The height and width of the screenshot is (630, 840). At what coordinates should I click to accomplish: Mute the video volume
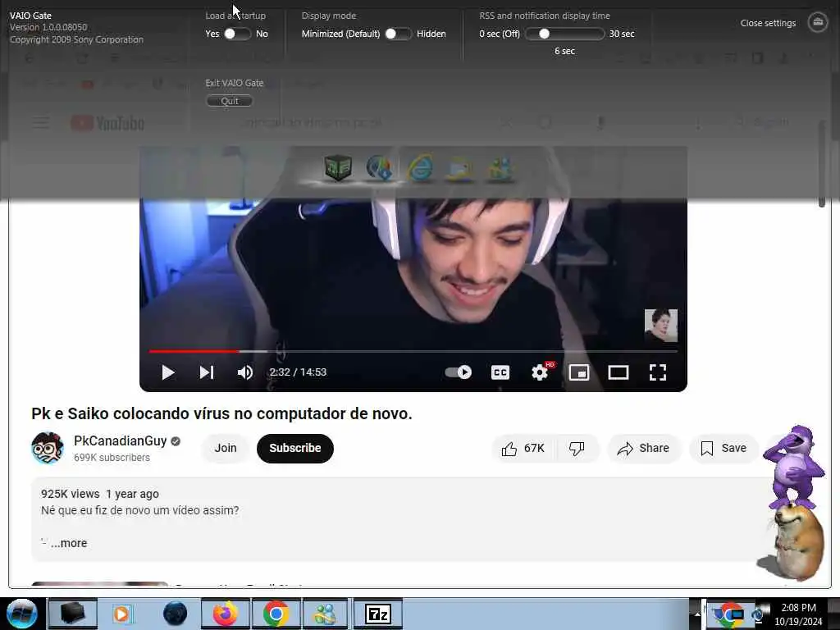(x=244, y=372)
